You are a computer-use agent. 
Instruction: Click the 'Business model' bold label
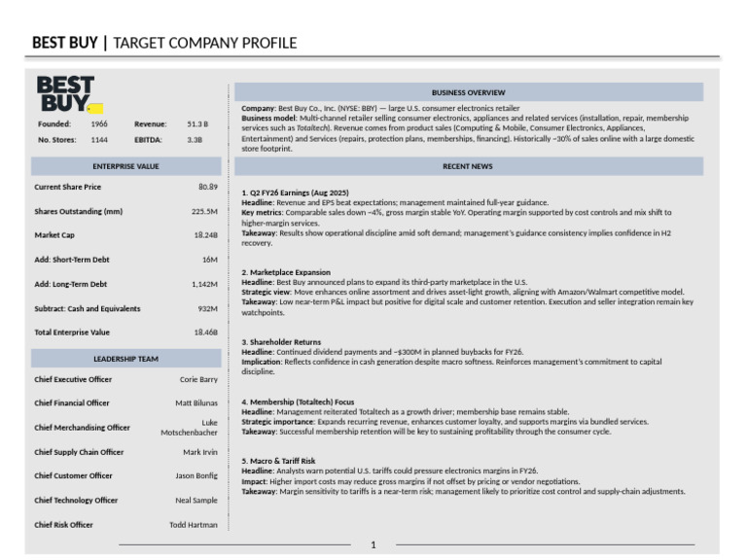268,118
